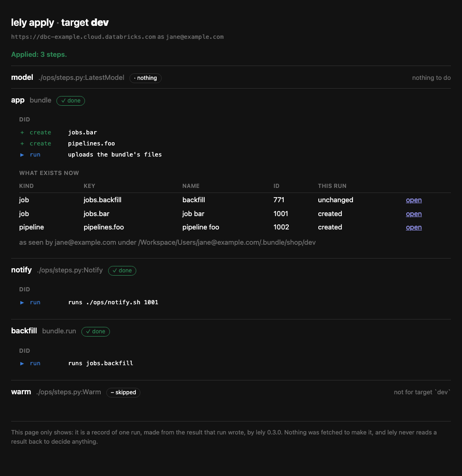Click the "unchanged" status cell
Image resolution: width=462 pixels, height=476 pixels.
point(335,200)
